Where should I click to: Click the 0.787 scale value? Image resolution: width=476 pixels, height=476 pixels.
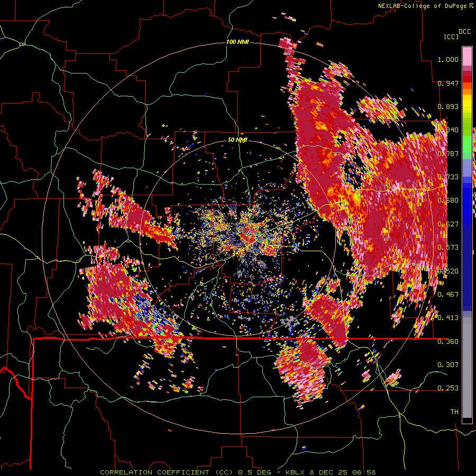click(448, 153)
